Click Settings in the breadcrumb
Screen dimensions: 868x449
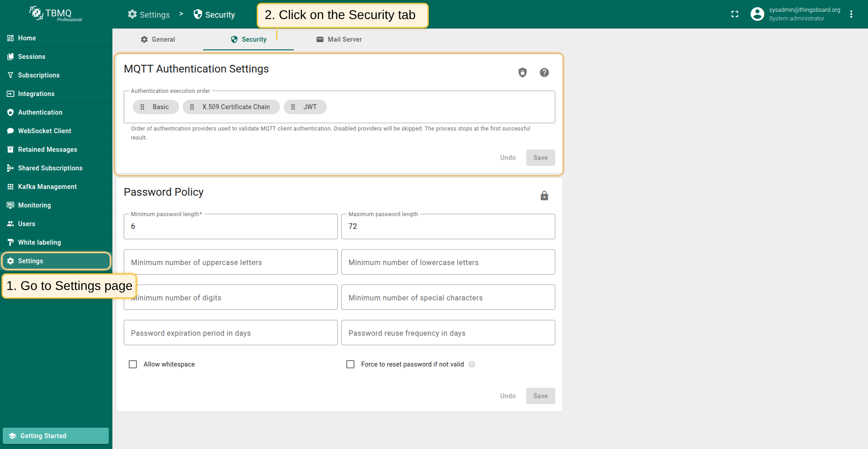click(149, 14)
